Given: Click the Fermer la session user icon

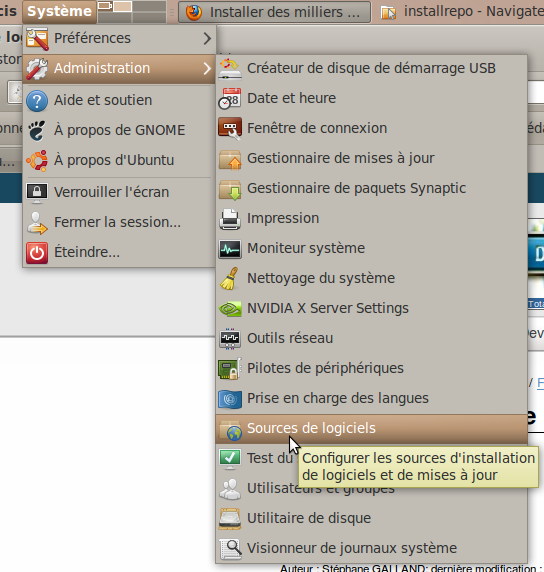Looking at the screenshot, I should 37,223.
